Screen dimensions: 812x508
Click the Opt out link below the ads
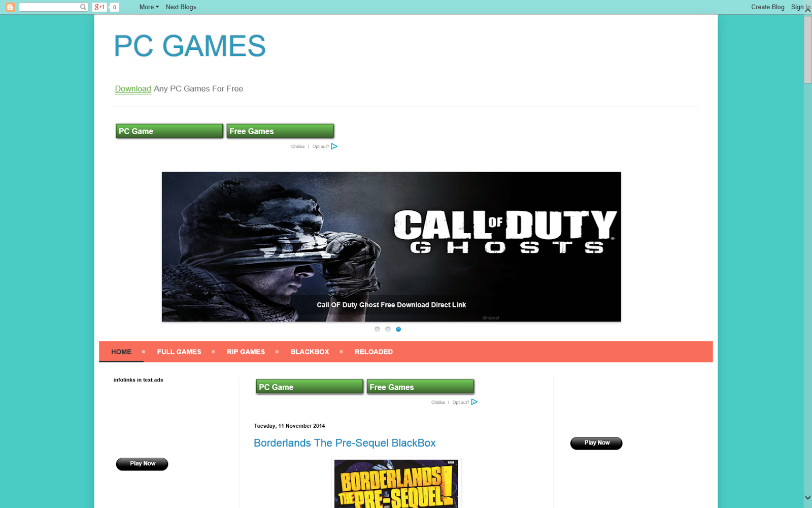click(321, 146)
